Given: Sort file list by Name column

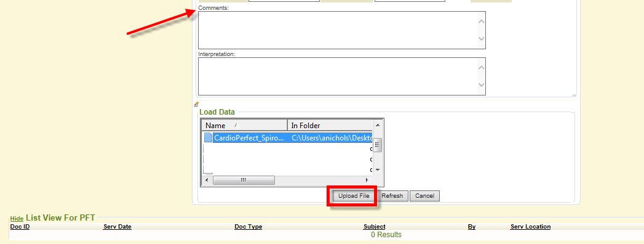Looking at the screenshot, I should tap(244, 125).
